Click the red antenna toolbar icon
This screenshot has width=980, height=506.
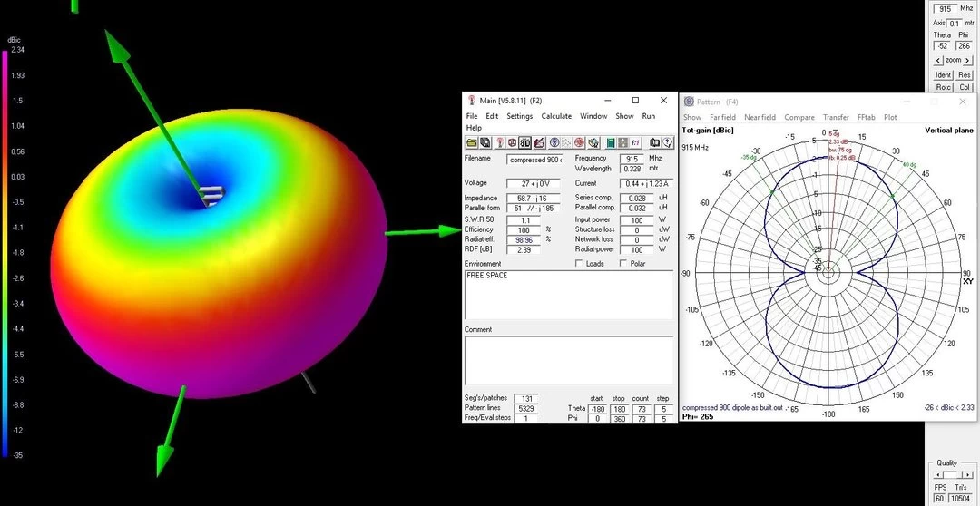[x=499, y=143]
